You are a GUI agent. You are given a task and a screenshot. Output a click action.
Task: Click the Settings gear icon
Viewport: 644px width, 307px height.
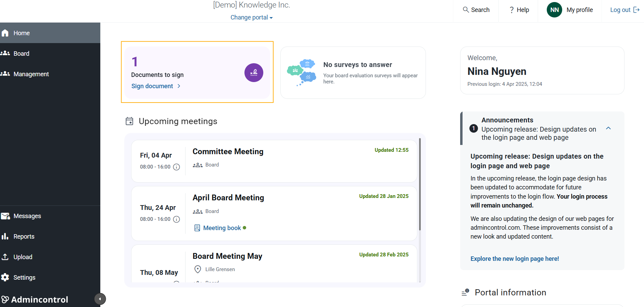pos(5,277)
